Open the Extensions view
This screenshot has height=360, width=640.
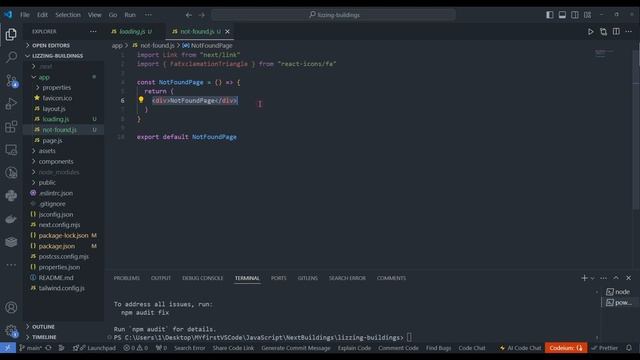click(x=11, y=127)
